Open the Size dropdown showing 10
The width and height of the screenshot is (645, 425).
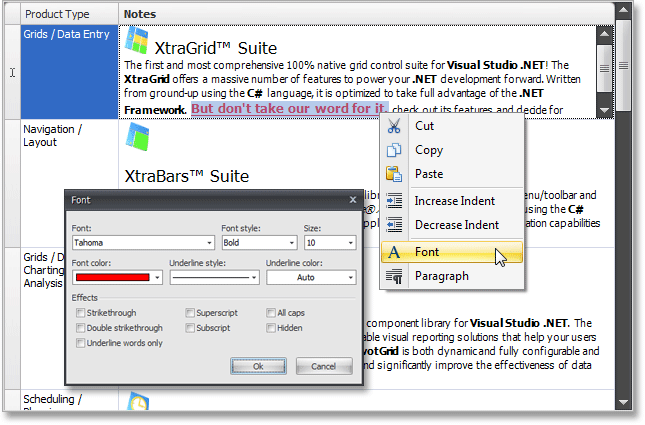coord(330,243)
